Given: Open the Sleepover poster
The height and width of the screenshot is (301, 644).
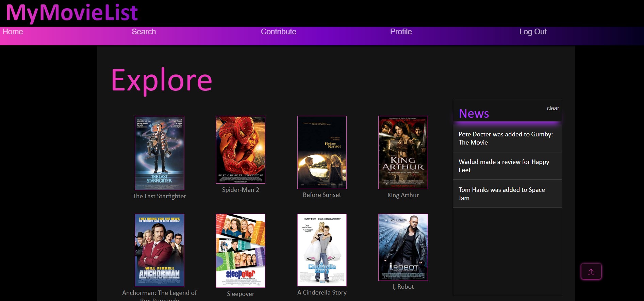Looking at the screenshot, I should (241, 251).
